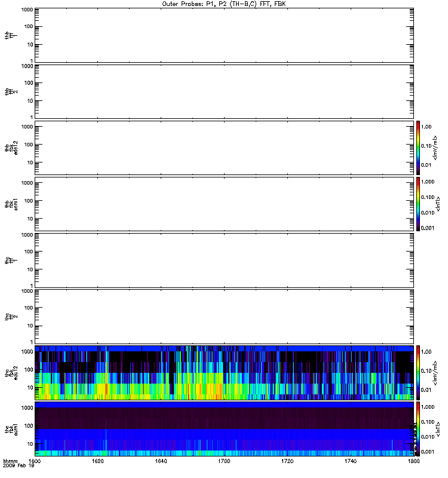Screen dimensions: 448x478
Task: Click the <|nT|> unit label beside thc scm1 color bar
Action: [438, 429]
